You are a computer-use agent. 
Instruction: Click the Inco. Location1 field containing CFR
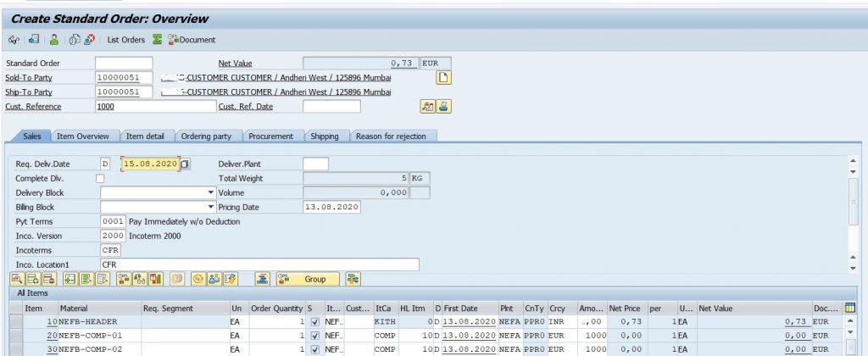259,264
